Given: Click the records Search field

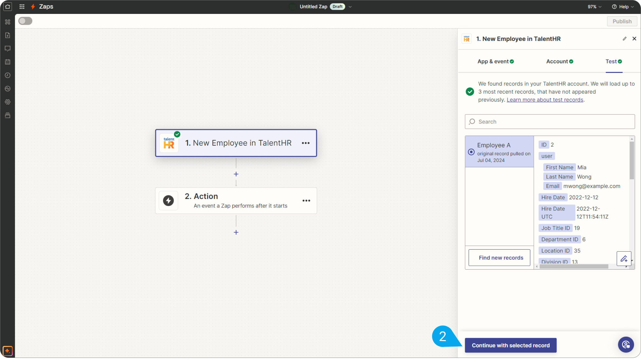Looking at the screenshot, I should tap(550, 122).
